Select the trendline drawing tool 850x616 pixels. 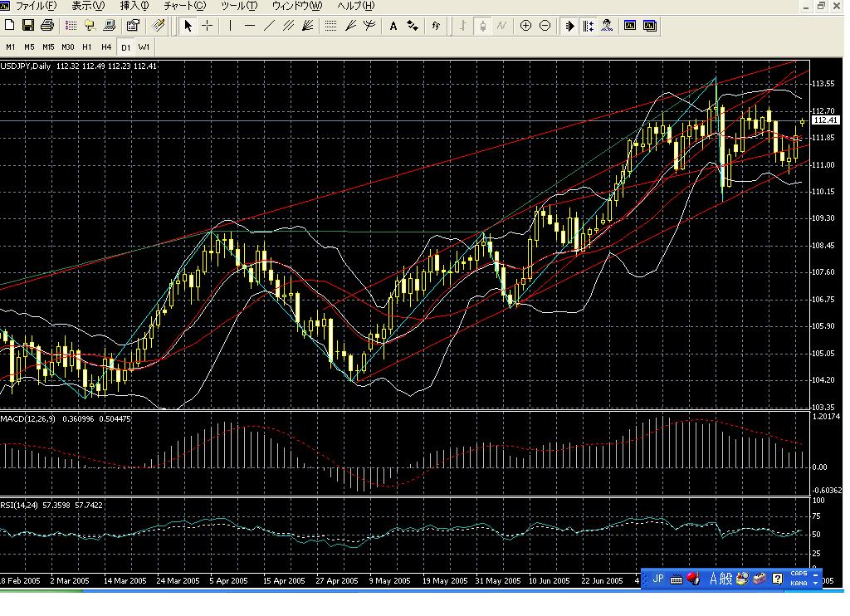269,26
